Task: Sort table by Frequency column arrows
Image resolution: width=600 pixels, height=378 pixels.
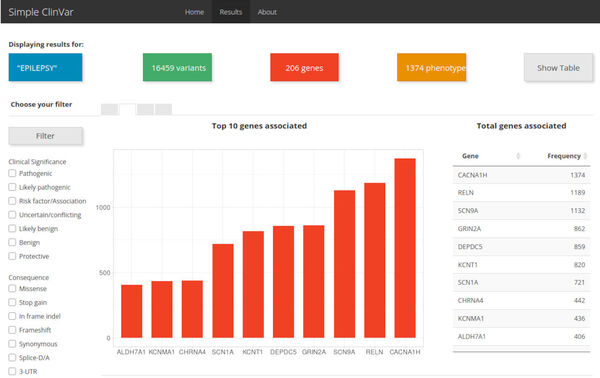Action: point(585,156)
